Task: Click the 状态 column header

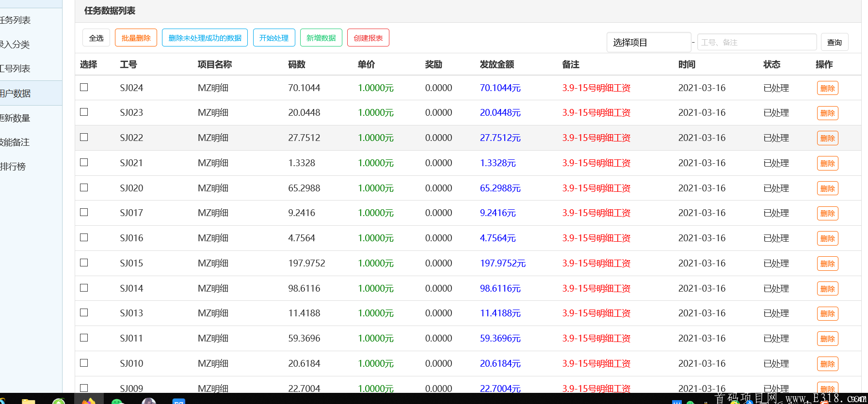Action: pos(772,64)
